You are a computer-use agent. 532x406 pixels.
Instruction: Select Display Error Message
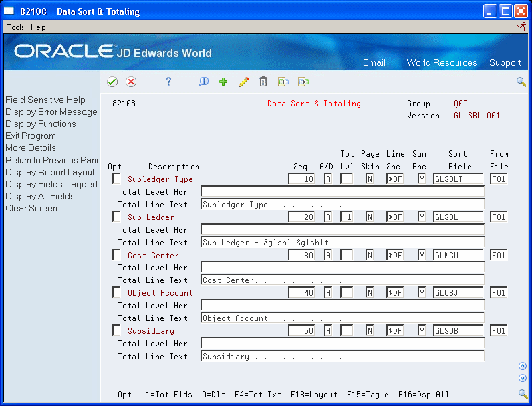click(51, 112)
